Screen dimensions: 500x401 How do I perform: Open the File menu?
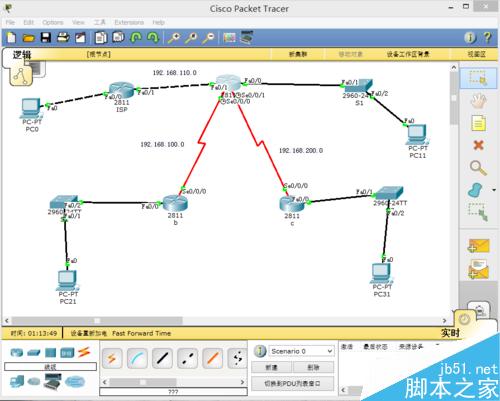click(x=10, y=22)
